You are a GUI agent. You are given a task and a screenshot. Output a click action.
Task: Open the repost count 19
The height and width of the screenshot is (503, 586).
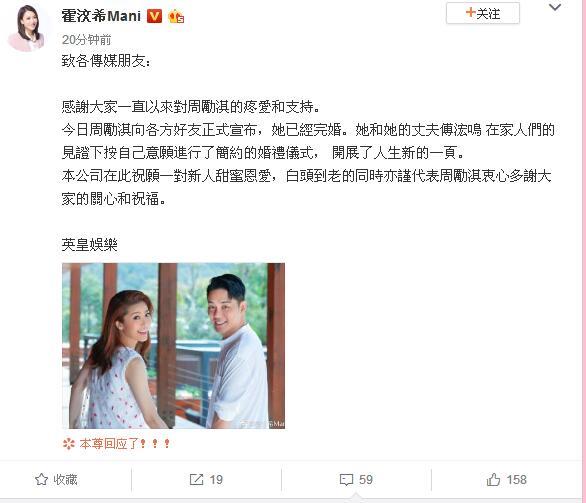click(x=216, y=479)
